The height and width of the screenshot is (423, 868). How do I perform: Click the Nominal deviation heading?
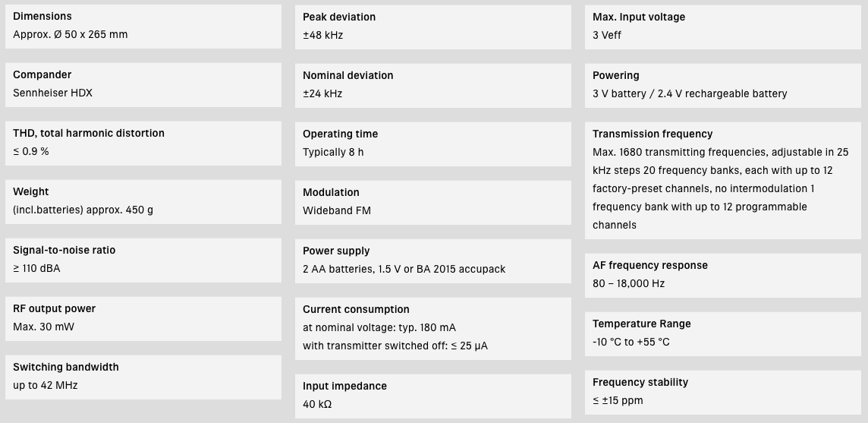click(348, 75)
